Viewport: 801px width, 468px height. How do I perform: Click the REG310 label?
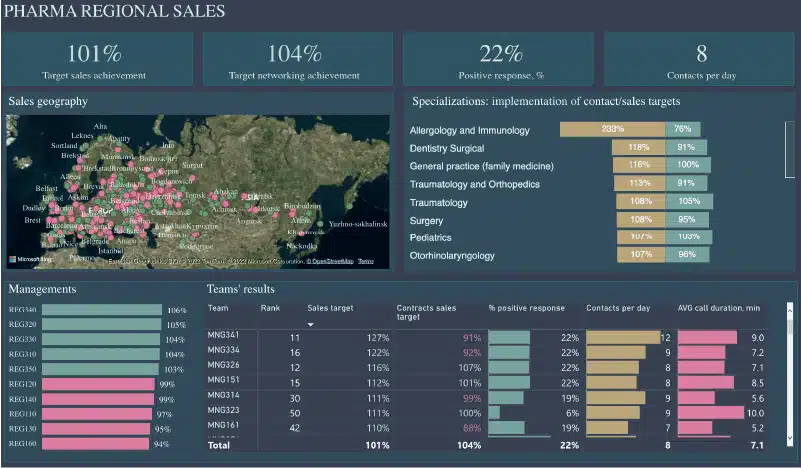point(22,354)
